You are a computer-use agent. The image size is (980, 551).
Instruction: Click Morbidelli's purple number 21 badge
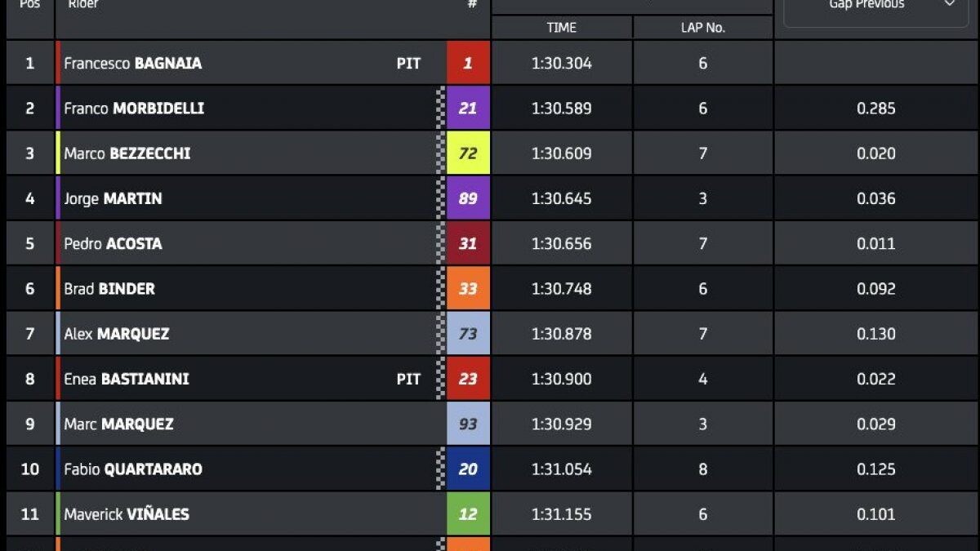(468, 109)
